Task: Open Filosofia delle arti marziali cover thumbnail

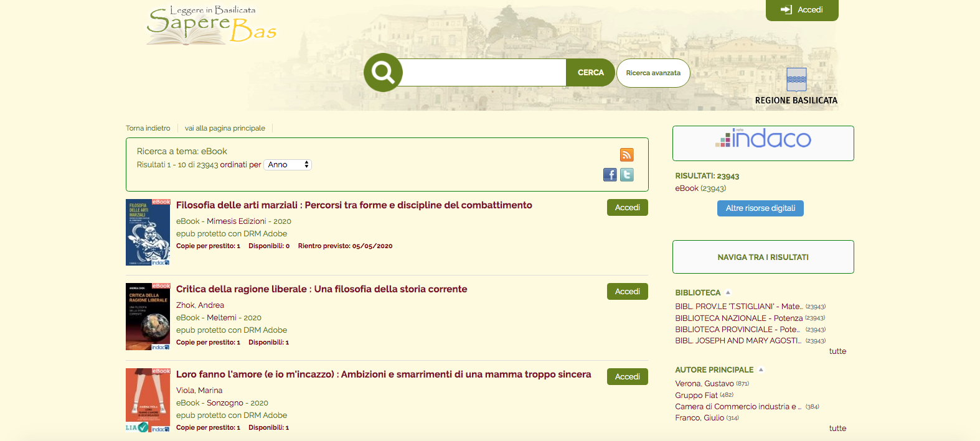Action: point(148,233)
